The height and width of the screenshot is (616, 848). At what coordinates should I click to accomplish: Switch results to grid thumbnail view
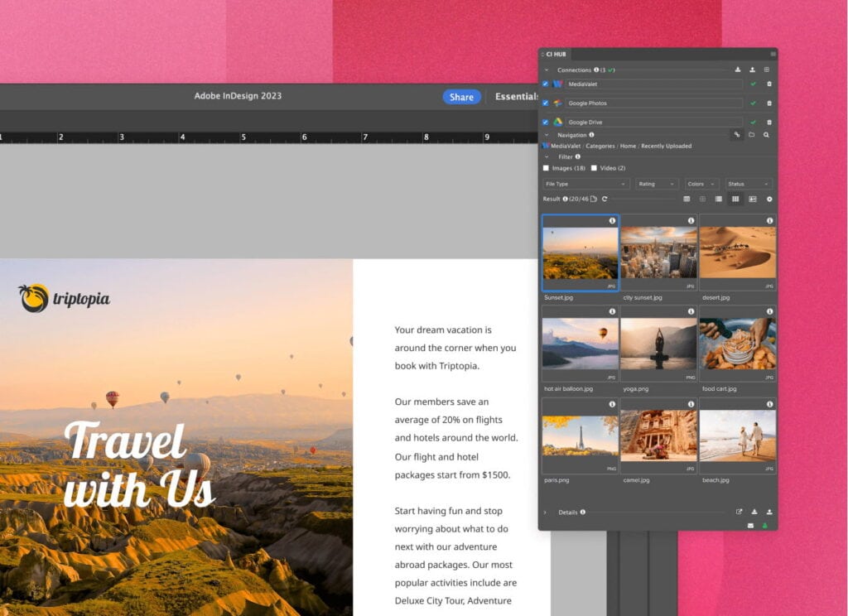[736, 199]
